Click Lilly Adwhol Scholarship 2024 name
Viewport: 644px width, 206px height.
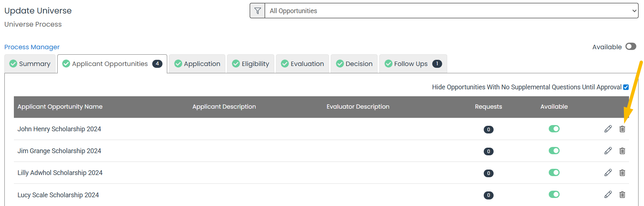(x=60, y=173)
